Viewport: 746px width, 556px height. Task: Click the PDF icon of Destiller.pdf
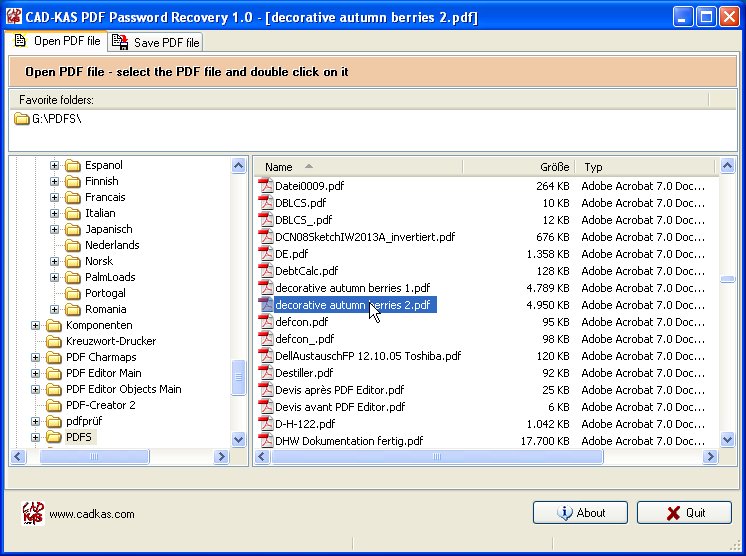tap(266, 373)
